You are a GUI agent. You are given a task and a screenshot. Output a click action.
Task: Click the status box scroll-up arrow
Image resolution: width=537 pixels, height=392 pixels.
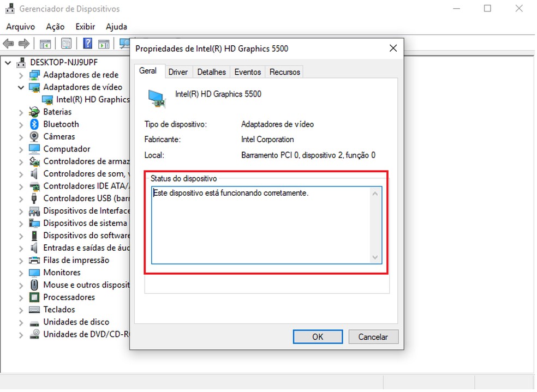click(x=375, y=194)
